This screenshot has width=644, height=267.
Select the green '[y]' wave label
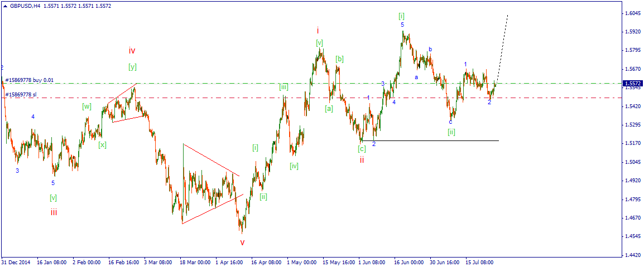click(132, 67)
